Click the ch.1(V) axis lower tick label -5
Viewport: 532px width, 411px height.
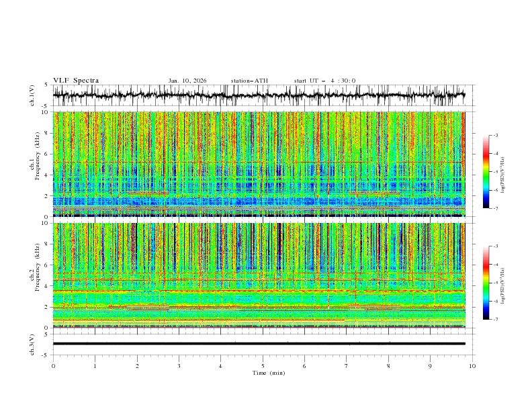pyautogui.click(x=45, y=106)
